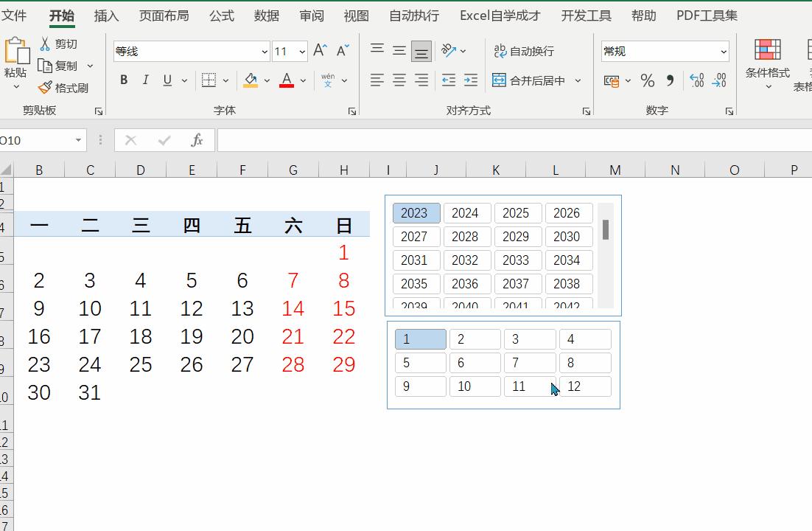This screenshot has height=531, width=812.
Task: Select year 2025 in the year picker
Action: (x=518, y=212)
